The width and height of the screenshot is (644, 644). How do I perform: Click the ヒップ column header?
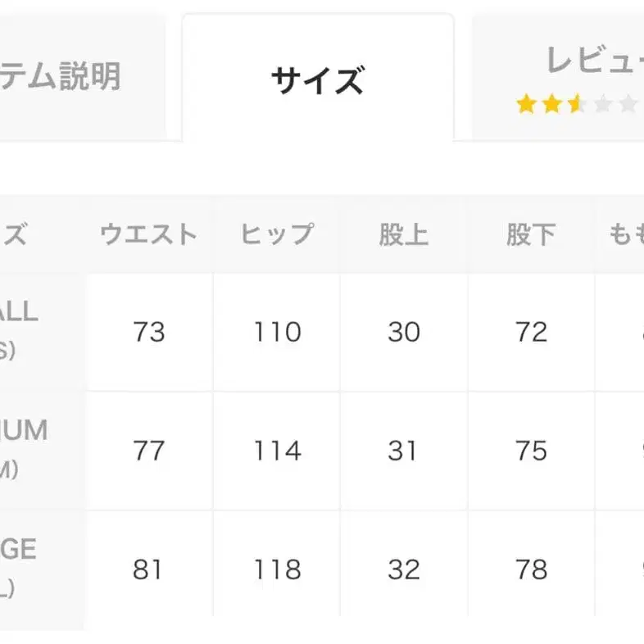(277, 235)
